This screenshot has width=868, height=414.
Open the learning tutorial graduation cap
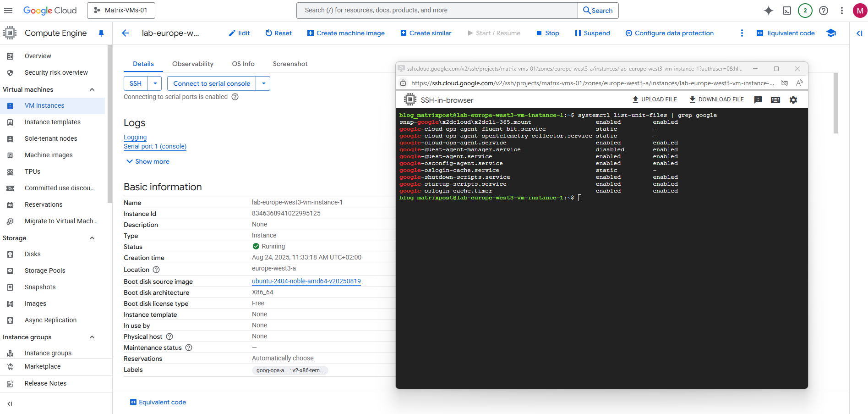coord(831,33)
